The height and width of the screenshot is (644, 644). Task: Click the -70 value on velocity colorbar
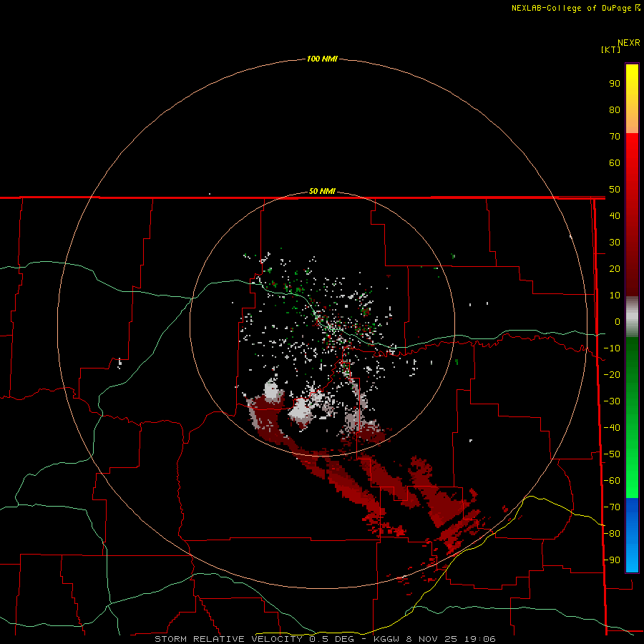click(612, 507)
